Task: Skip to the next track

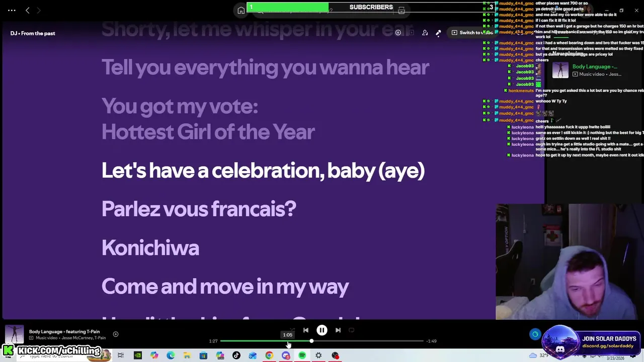Action: [338, 330]
